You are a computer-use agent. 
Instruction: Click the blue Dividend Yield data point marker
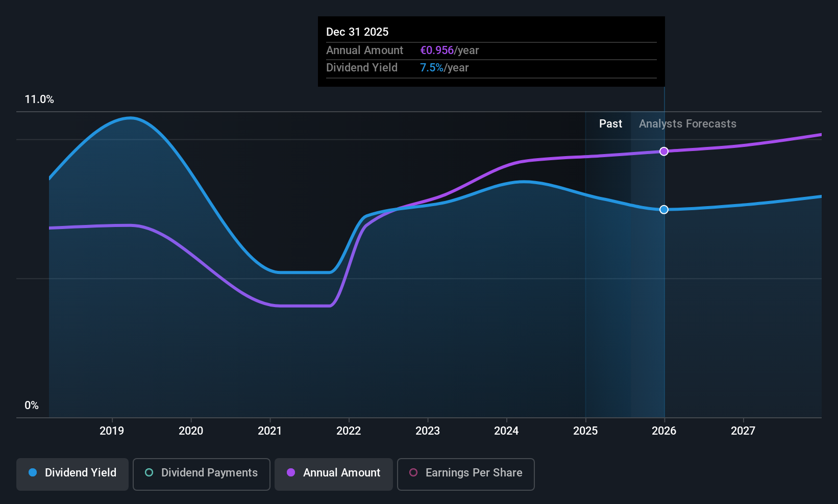click(x=664, y=210)
